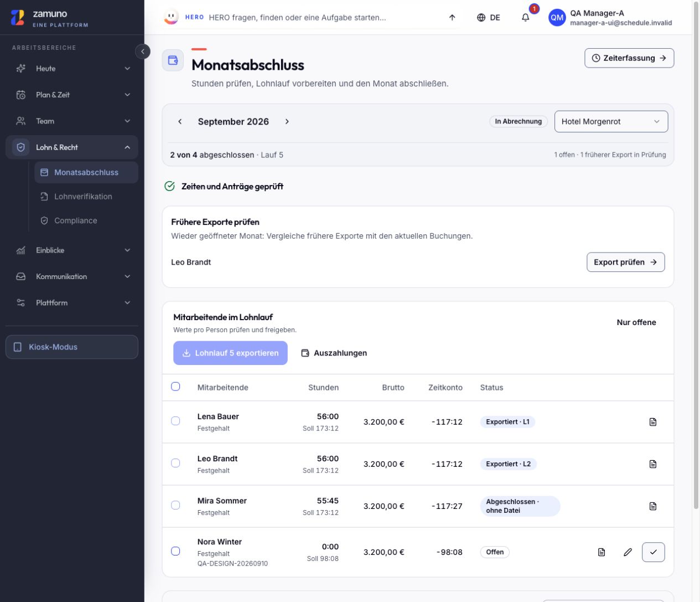The width and height of the screenshot is (700, 602).
Task: Click the QA-DESIGN-20260910 label
Action: [232, 564]
